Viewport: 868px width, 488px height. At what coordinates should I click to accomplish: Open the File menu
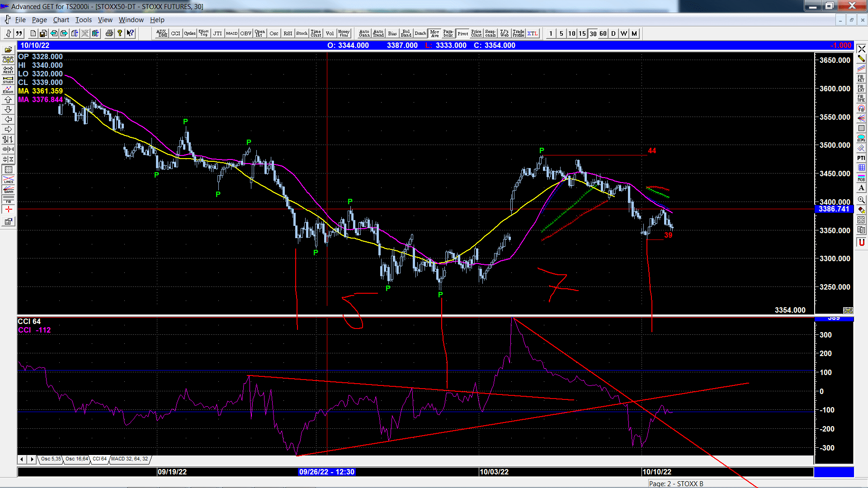(x=20, y=20)
